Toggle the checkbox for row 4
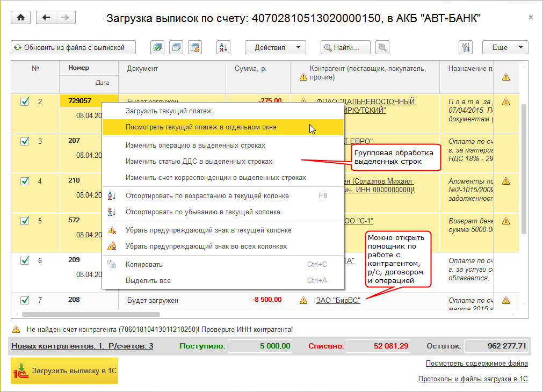The width and height of the screenshot is (543, 392). [25, 180]
